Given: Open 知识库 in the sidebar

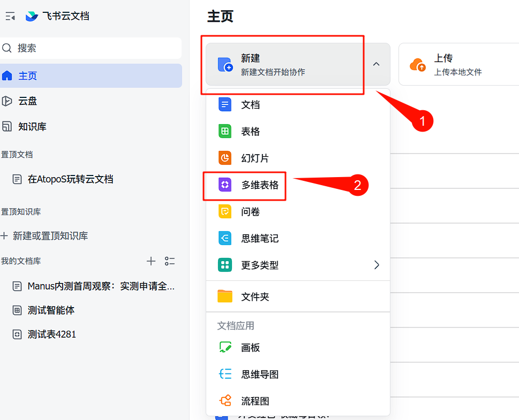Looking at the screenshot, I should click(91, 126).
